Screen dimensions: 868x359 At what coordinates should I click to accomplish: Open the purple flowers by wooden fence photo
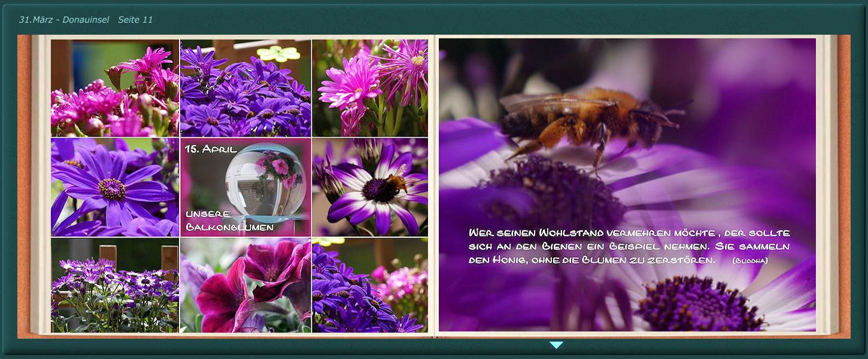click(x=115, y=285)
